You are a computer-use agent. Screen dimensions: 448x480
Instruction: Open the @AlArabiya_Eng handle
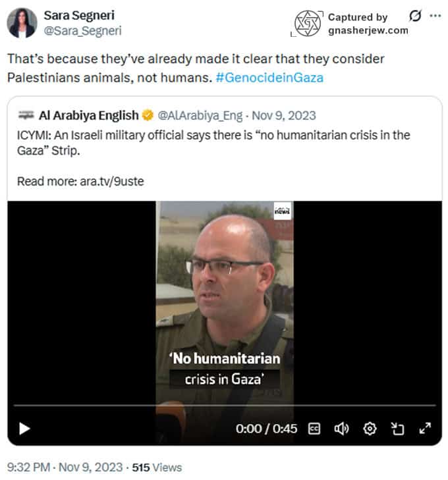(x=200, y=116)
